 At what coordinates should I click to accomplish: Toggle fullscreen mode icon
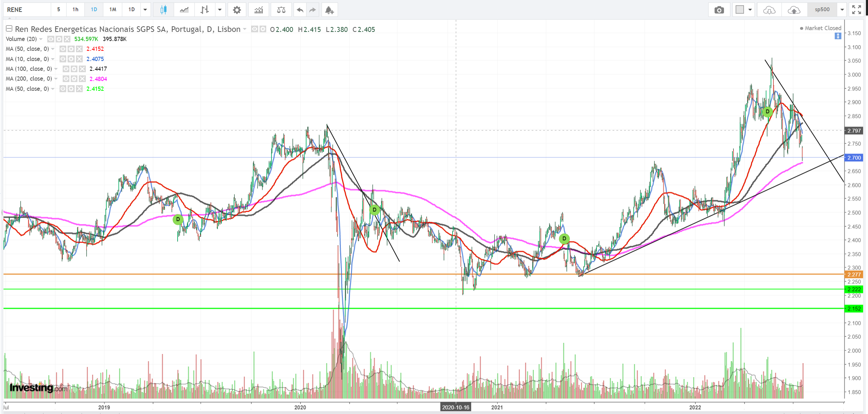coord(856,10)
